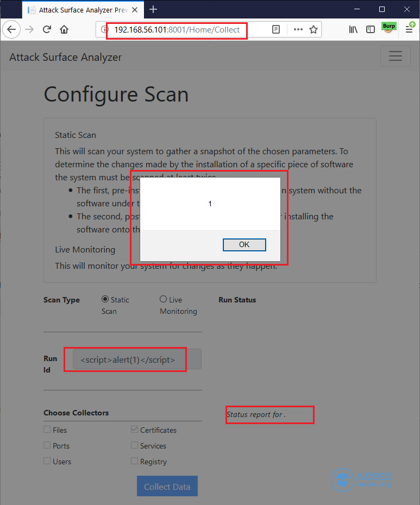Open the page actions three-dot menu
This screenshot has width=420, height=505.
click(x=298, y=30)
